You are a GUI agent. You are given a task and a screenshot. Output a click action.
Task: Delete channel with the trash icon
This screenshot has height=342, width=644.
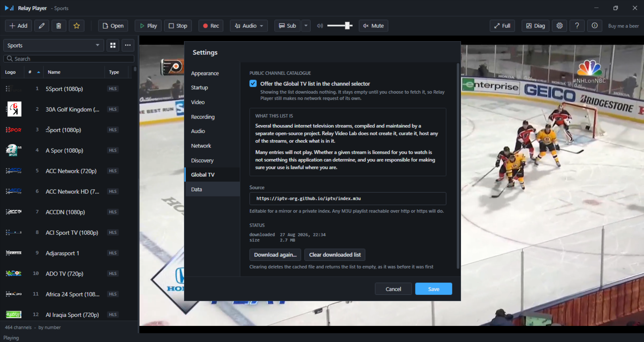59,26
